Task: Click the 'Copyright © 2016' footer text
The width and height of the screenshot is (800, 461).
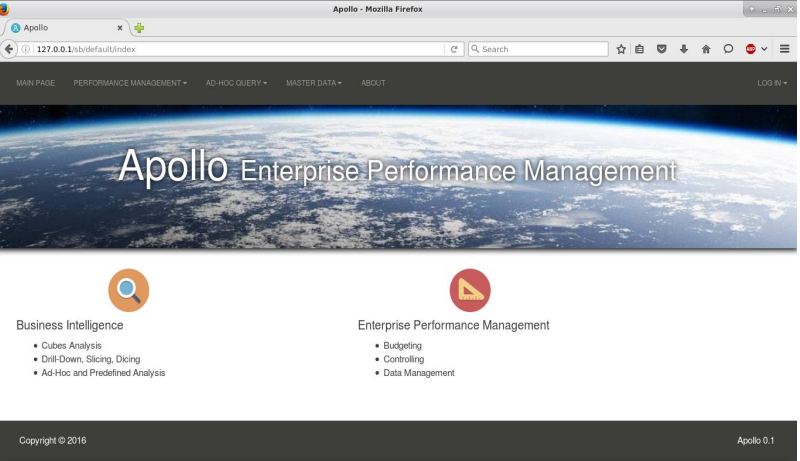Action: (53, 441)
